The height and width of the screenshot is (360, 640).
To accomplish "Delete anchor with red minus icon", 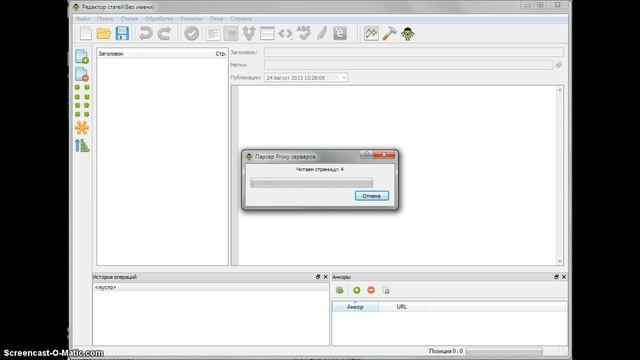I will coord(371,290).
